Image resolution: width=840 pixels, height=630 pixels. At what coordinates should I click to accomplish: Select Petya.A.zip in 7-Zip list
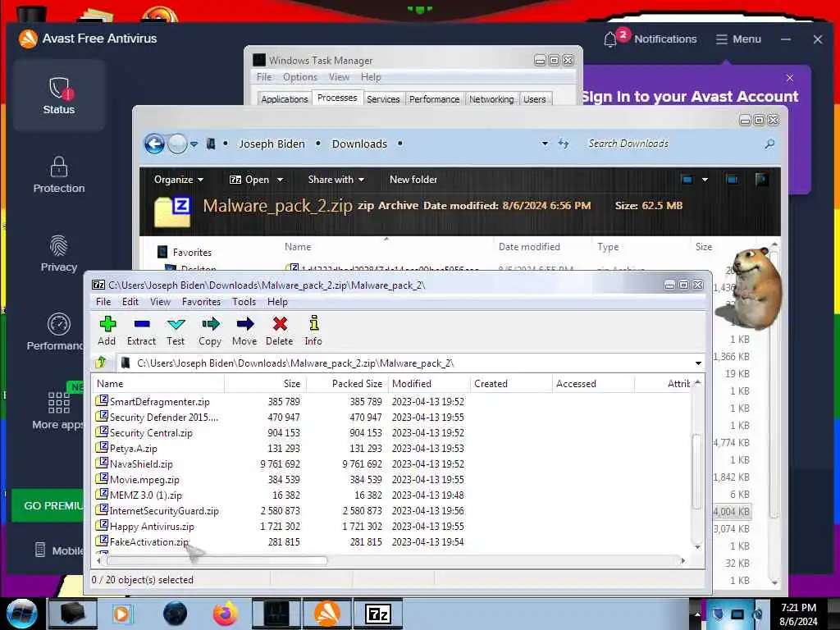pos(134,449)
